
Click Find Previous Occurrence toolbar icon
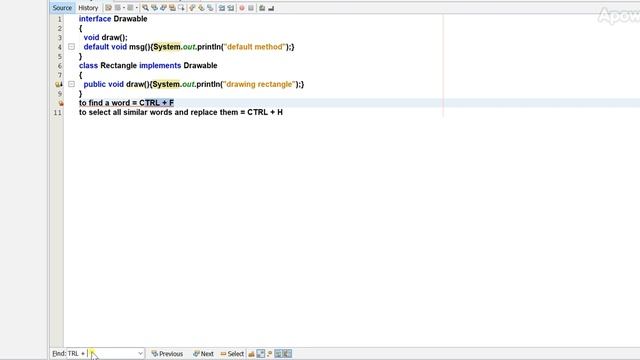[154, 8]
